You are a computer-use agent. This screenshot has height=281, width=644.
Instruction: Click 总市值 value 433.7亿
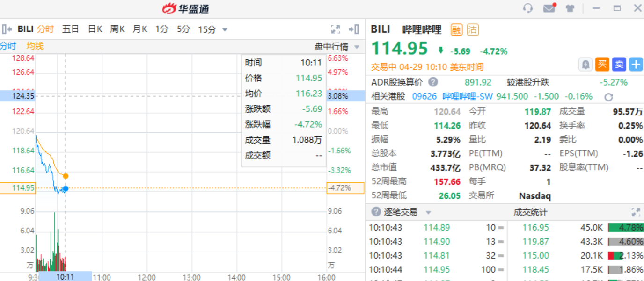(446, 167)
